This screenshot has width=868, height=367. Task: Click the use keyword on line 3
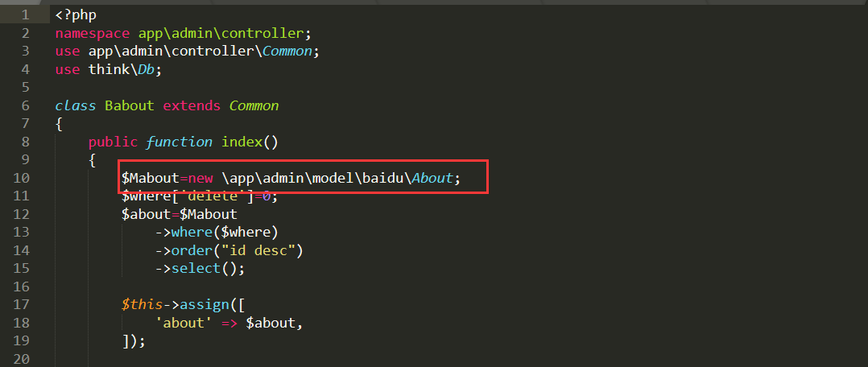click(x=68, y=52)
